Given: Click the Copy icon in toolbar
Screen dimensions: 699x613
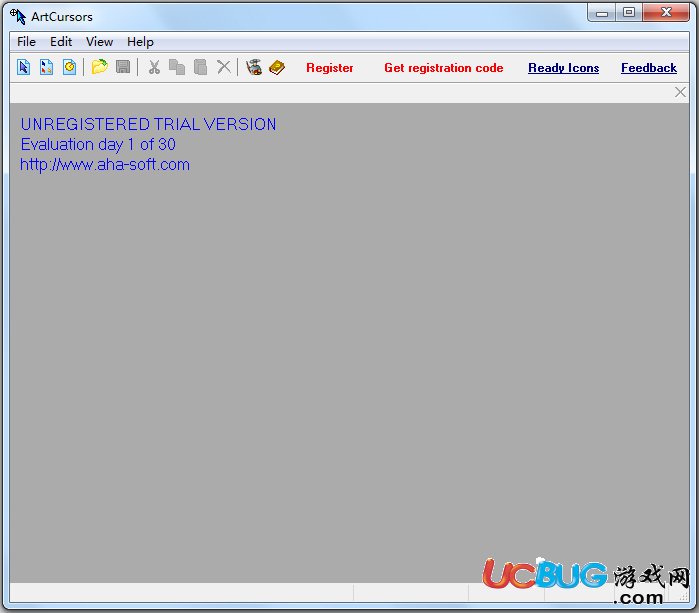Looking at the screenshot, I should tap(177, 67).
